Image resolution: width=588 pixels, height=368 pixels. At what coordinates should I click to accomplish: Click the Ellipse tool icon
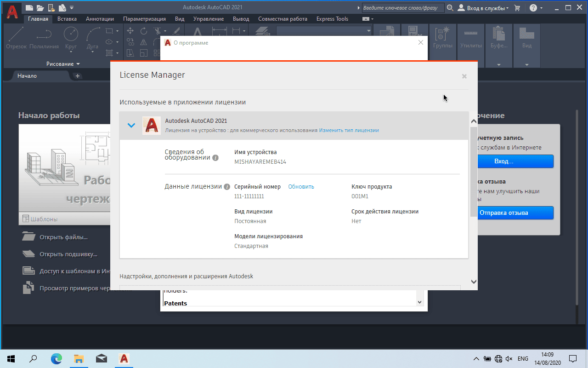click(109, 42)
